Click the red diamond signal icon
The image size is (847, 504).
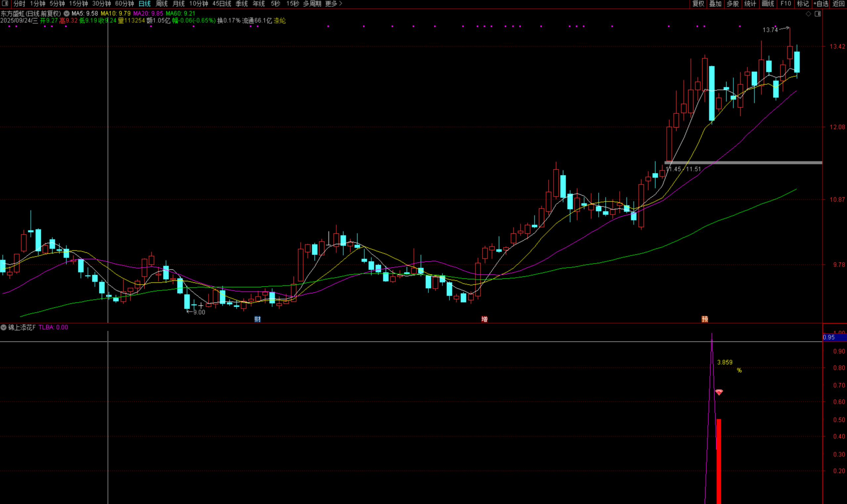click(x=719, y=392)
